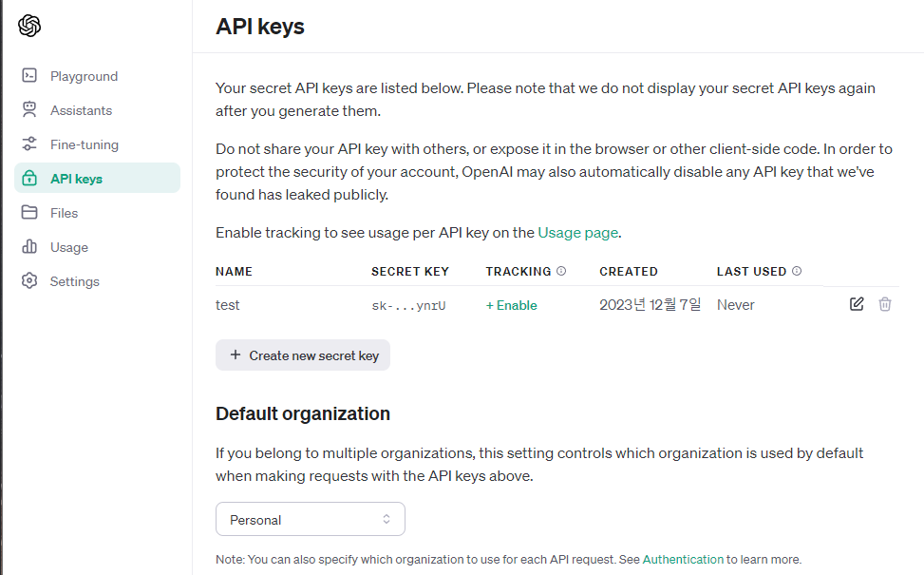Viewport: 924px width, 575px height.
Task: Delete the test API key
Action: 885,304
